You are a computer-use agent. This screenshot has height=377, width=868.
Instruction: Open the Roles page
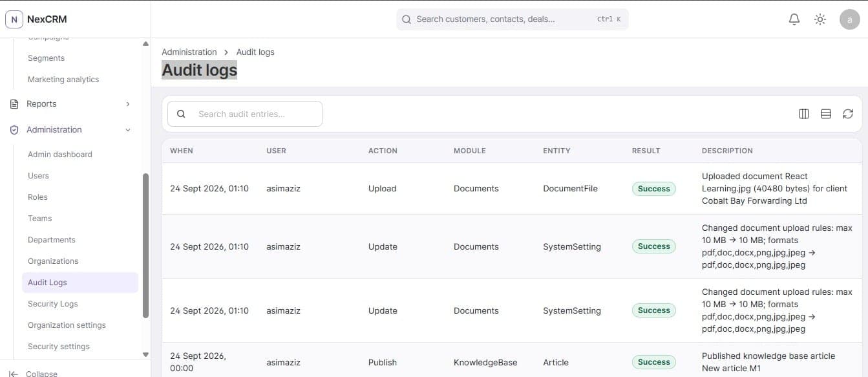coord(37,197)
